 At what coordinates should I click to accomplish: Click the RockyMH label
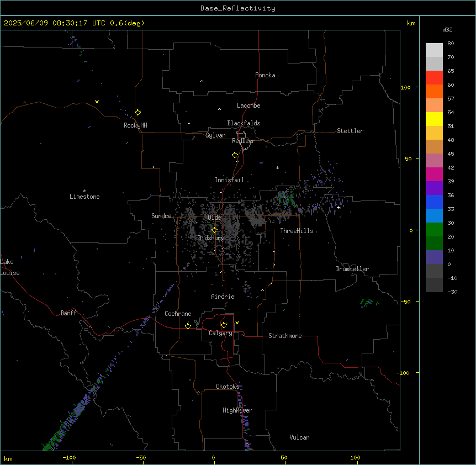(x=135, y=125)
